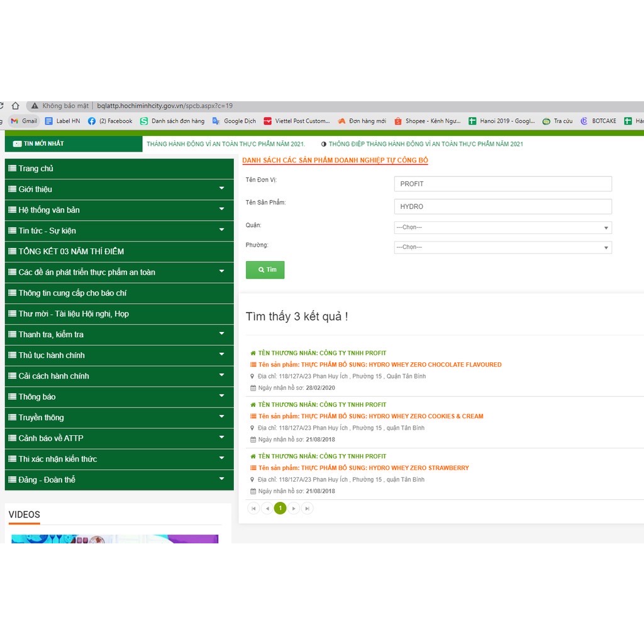Click merchant name above CHOCOLATE FLAVOURED product
Viewport: 644px width, 644px height.
tap(322, 353)
